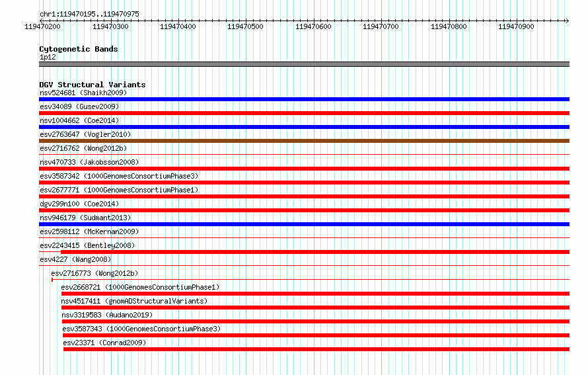Screen dimensions: 588x375
Task: Click the gray 1p12 cytogenetic band bar
Action: pos(304,64)
